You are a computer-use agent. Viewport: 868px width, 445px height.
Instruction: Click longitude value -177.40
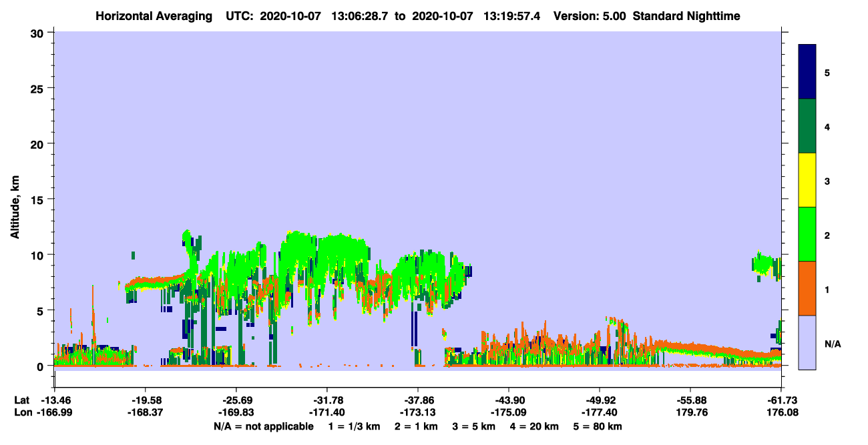point(600,413)
